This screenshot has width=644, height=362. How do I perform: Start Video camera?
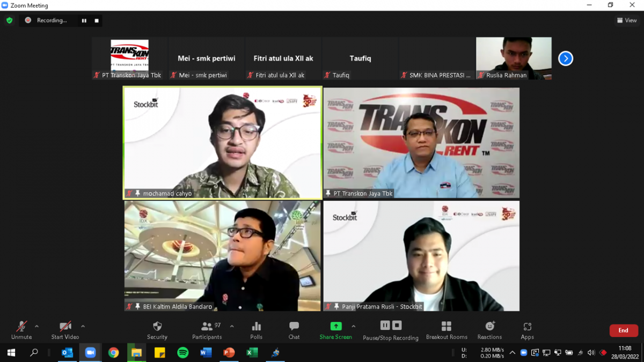click(65, 330)
